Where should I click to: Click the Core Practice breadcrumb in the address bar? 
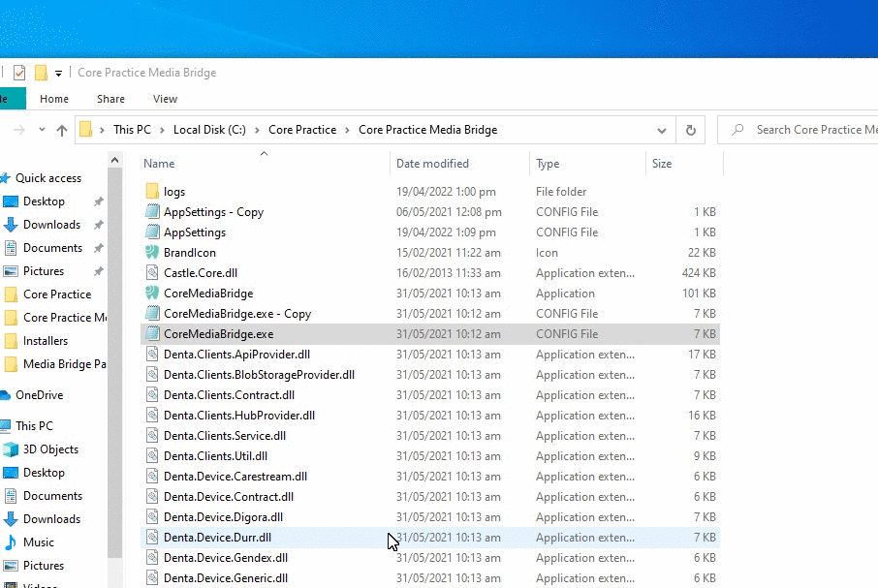point(302,130)
